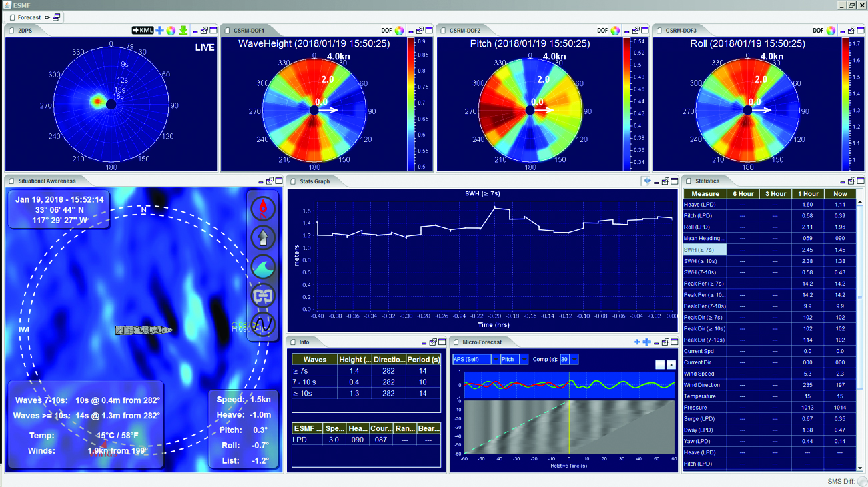Screen dimensions: 868x487
Task: Click the sine wave icon on map
Action: tap(262, 325)
